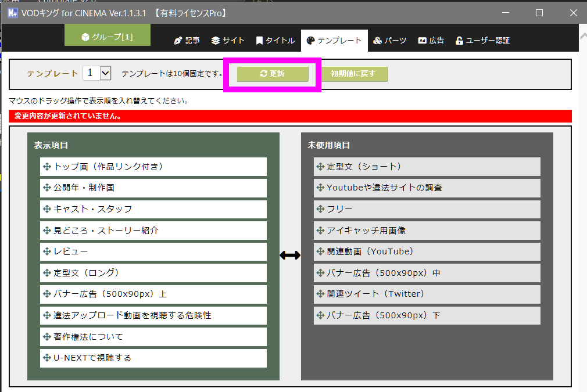Viewport: 587px width, 392px height.
Task: Click the グループ[1] button
Action: click(x=108, y=36)
